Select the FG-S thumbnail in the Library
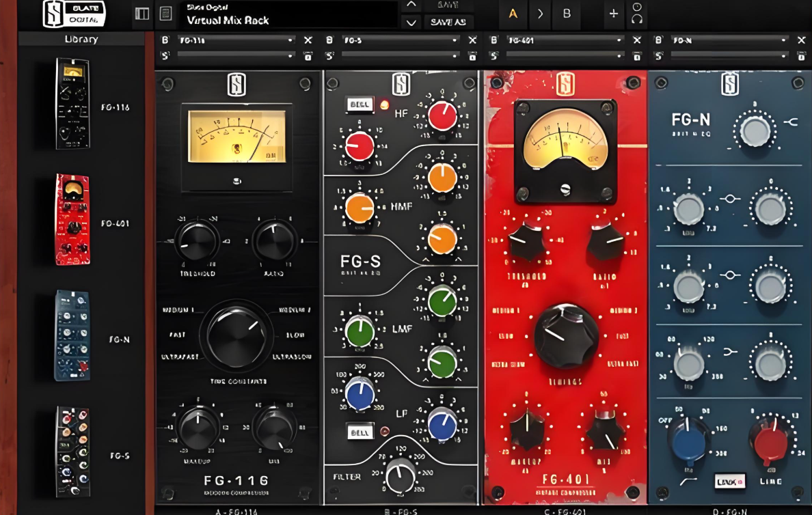 (72, 452)
